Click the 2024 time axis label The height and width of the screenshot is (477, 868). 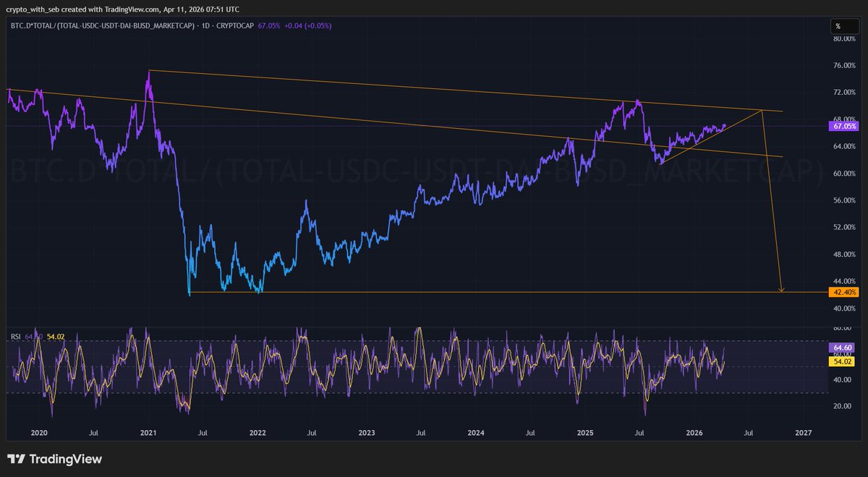click(x=476, y=433)
